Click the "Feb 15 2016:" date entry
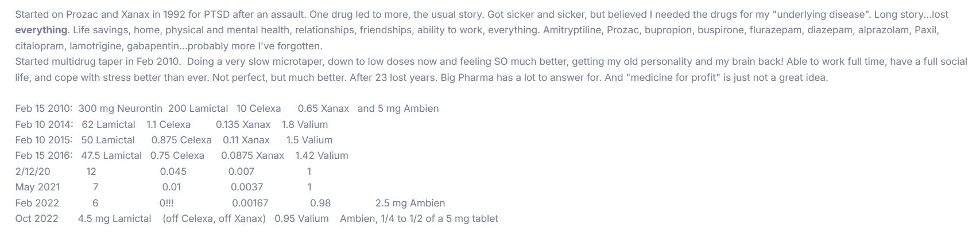Viewport: 980px width, 238px height. click(x=44, y=155)
